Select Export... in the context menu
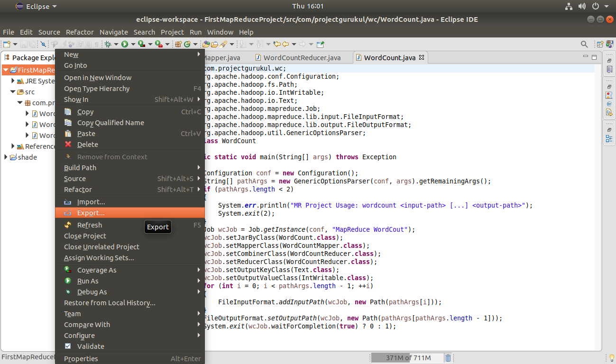This screenshot has height=364, width=616. point(130,213)
